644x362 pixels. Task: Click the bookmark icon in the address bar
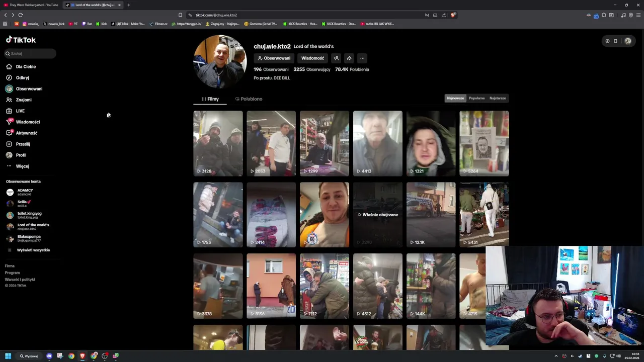pyautogui.click(x=180, y=15)
